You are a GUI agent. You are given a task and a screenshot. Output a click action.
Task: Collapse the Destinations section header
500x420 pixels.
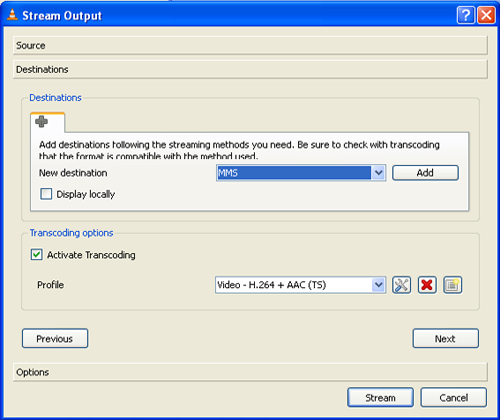click(250, 69)
